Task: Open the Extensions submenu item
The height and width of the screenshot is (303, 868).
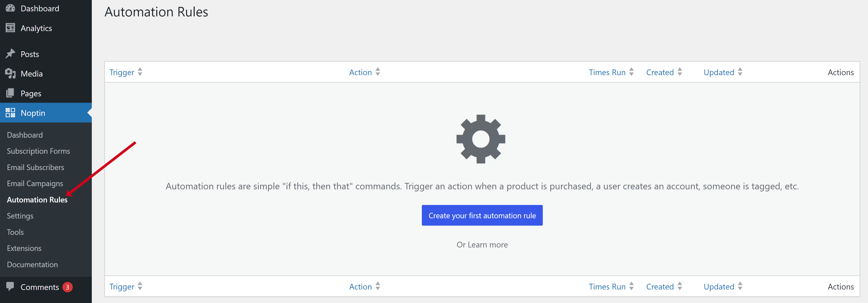Action: pyautogui.click(x=24, y=248)
